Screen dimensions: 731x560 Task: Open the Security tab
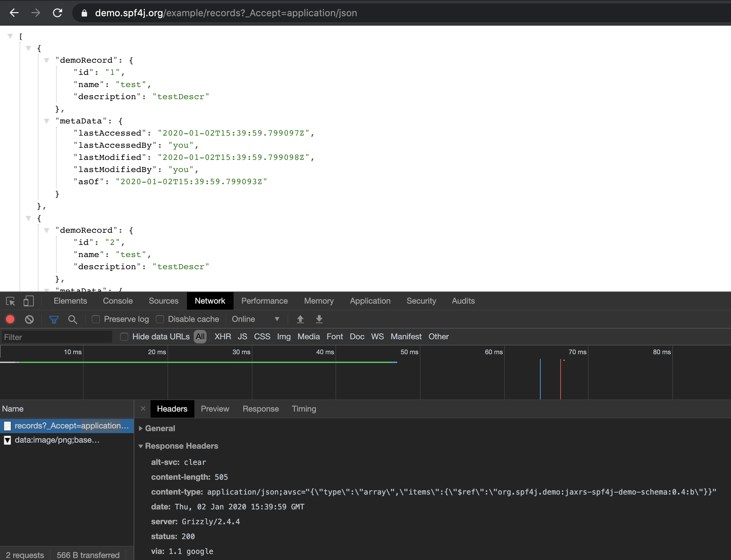421,301
